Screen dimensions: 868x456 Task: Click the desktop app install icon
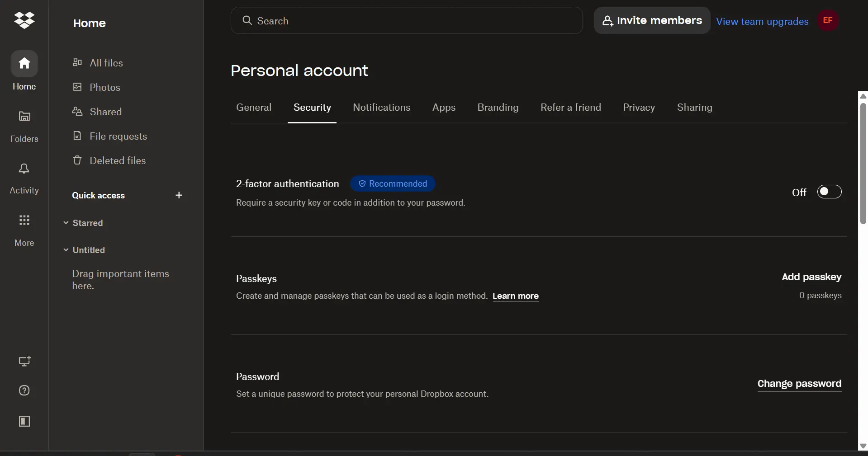coord(24,361)
